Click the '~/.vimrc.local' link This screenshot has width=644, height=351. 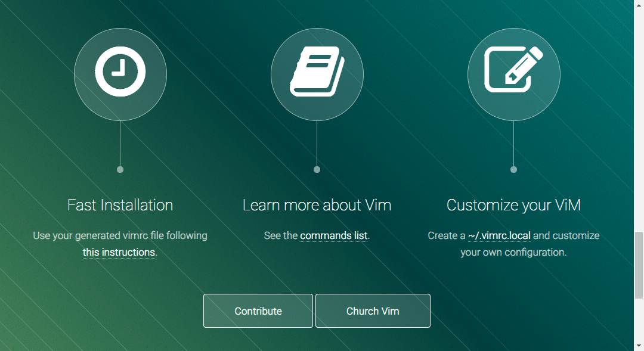pyautogui.click(x=499, y=236)
